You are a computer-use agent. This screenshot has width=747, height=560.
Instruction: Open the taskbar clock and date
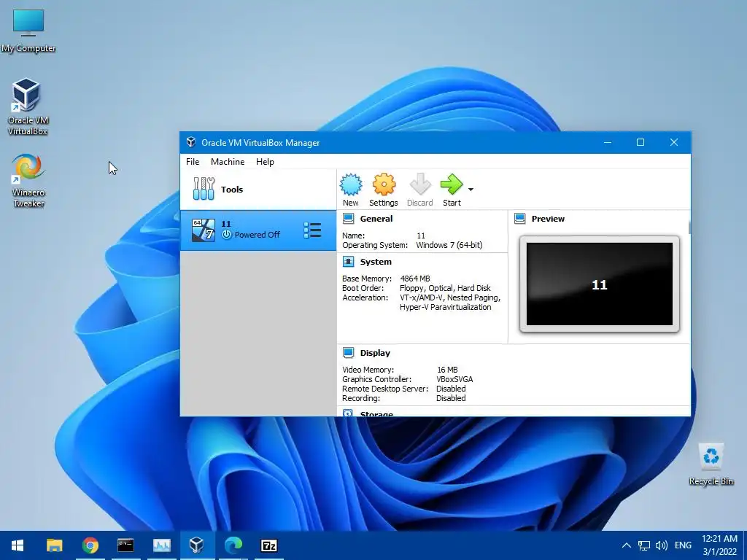pos(719,545)
